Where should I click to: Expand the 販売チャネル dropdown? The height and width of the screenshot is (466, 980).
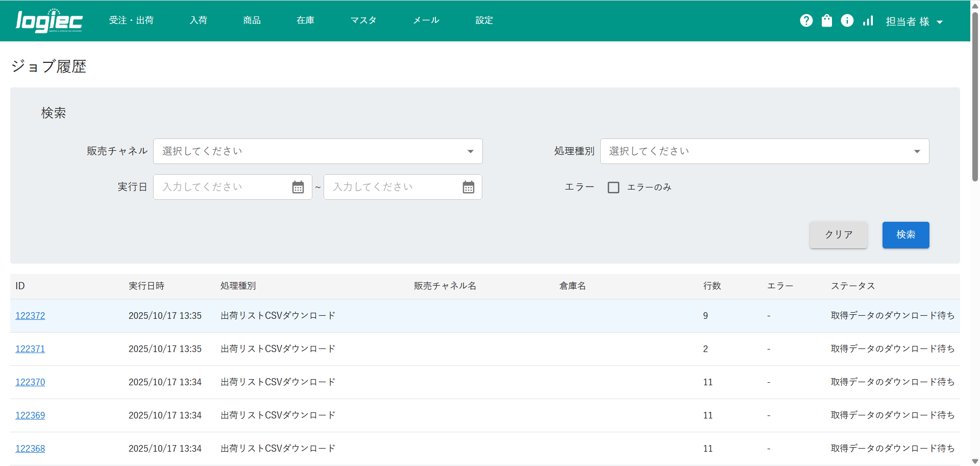pyautogui.click(x=317, y=151)
